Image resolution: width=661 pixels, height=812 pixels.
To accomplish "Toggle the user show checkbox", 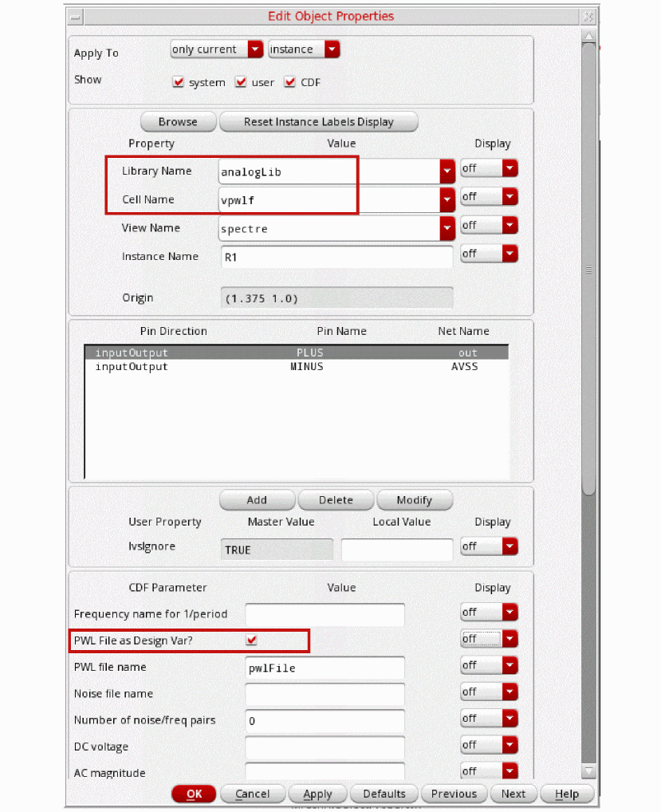I will pyautogui.click(x=241, y=82).
